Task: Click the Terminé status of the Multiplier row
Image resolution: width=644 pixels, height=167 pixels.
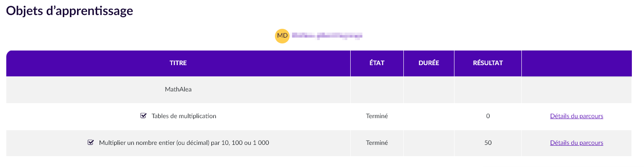Action: [377, 143]
